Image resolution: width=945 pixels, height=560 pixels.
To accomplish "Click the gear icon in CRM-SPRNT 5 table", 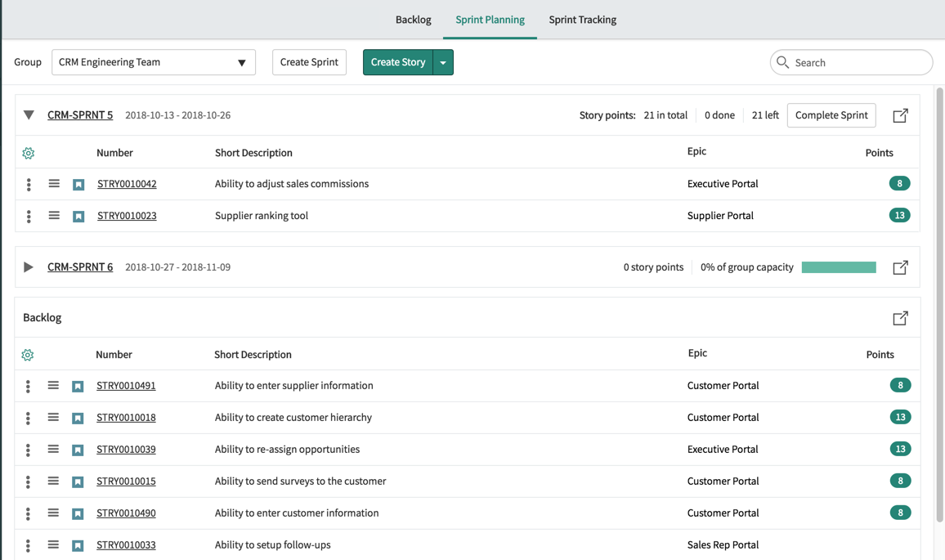I will point(29,153).
